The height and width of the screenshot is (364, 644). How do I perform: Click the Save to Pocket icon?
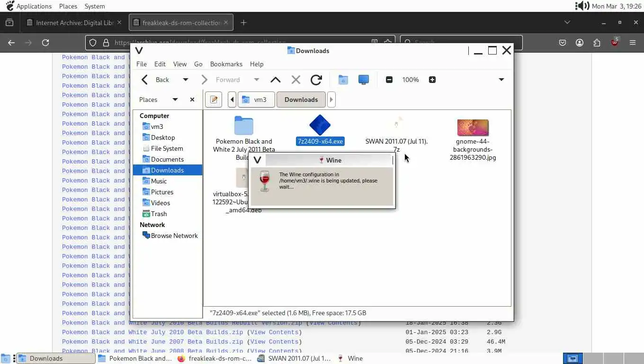pos(563,43)
